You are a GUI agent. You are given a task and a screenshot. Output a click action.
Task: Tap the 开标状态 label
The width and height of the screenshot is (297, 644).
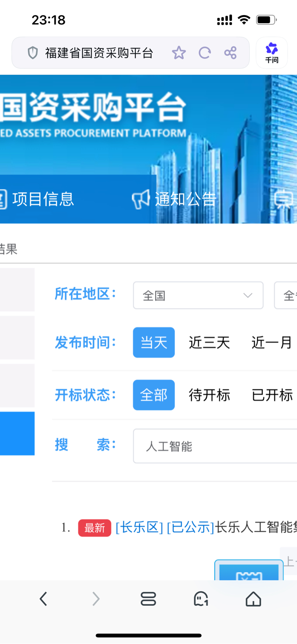pyautogui.click(x=85, y=395)
